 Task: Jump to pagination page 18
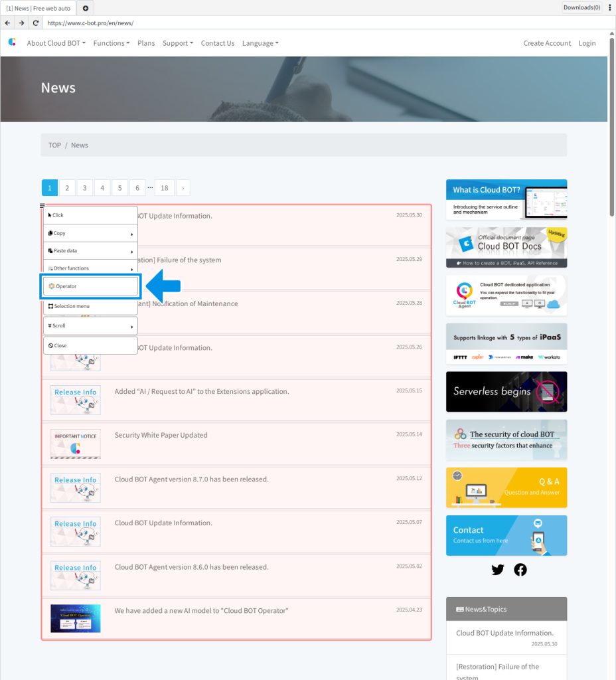click(165, 188)
